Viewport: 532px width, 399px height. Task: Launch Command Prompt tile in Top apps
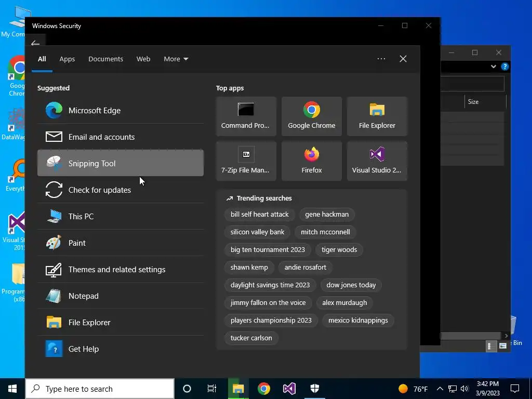(246, 116)
